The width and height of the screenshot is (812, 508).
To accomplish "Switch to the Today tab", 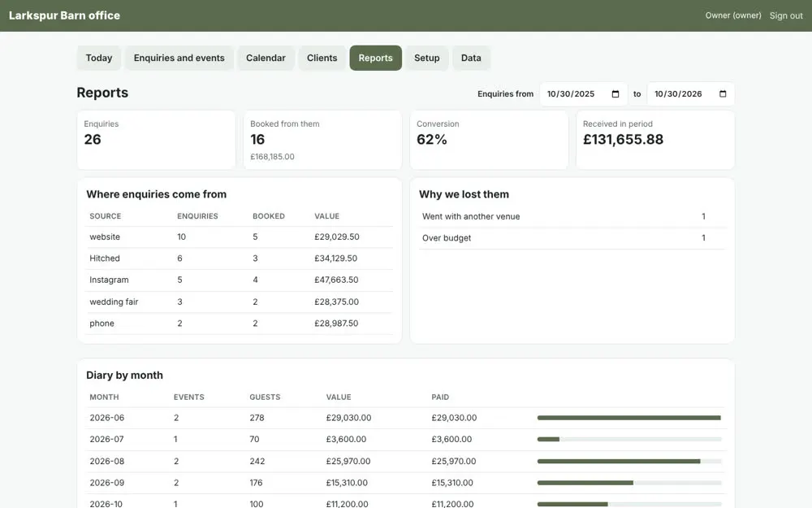I will (99, 58).
